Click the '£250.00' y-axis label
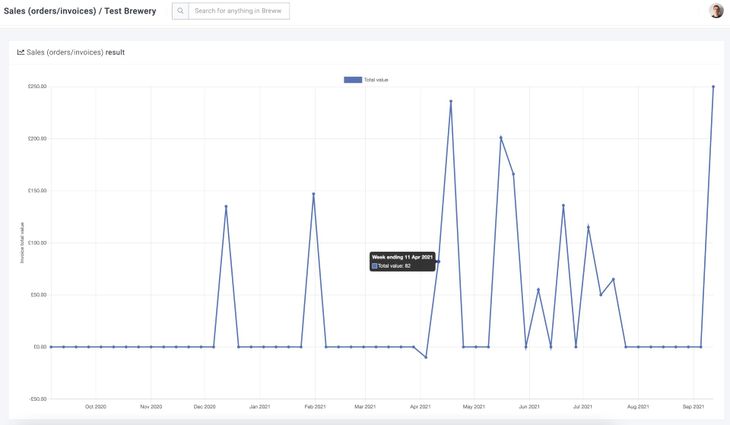This screenshot has height=425, width=730. coord(37,87)
